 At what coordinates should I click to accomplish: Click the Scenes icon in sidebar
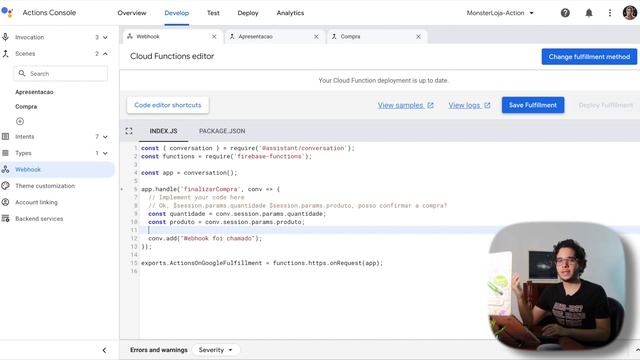[5, 53]
